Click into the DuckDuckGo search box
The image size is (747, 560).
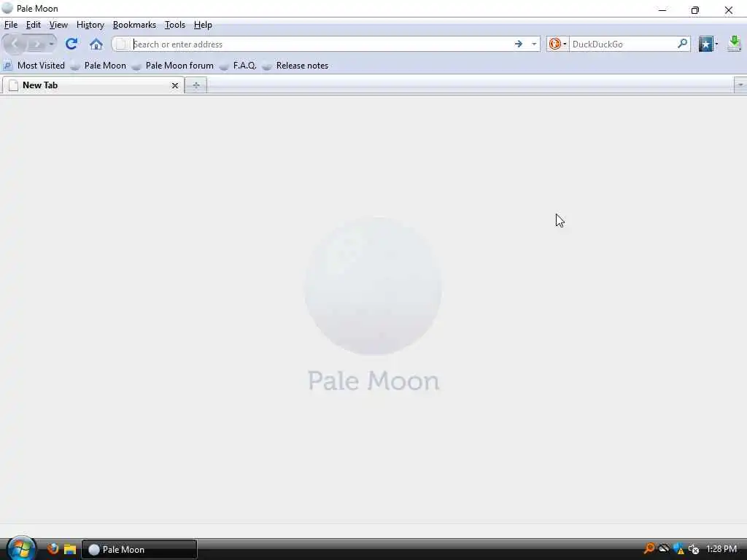623,44
